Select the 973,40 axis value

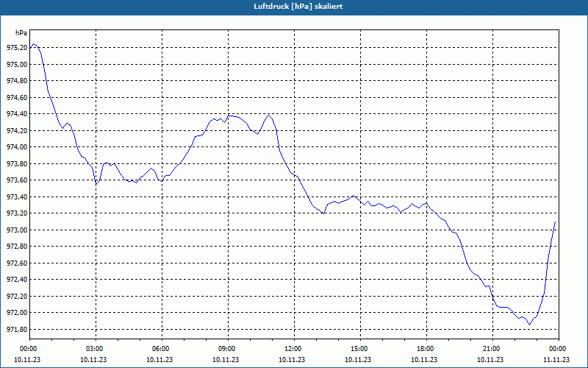(x=17, y=197)
